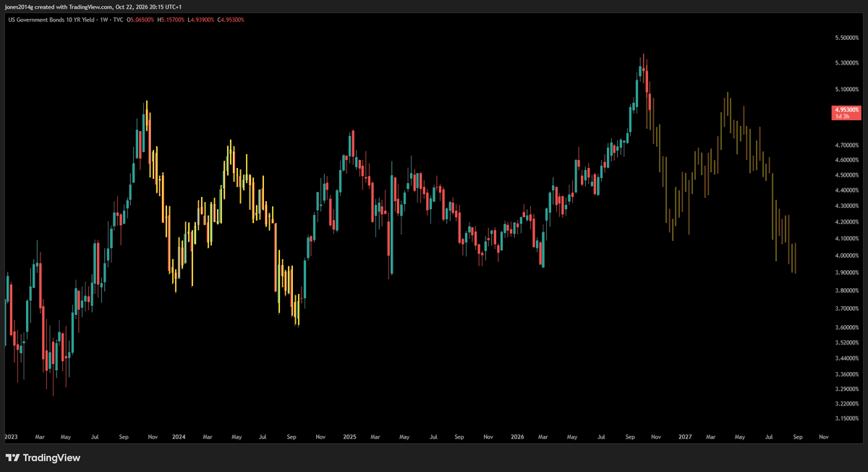Click the 3.36000% price axis label
The image size is (868, 472).
[847, 375]
